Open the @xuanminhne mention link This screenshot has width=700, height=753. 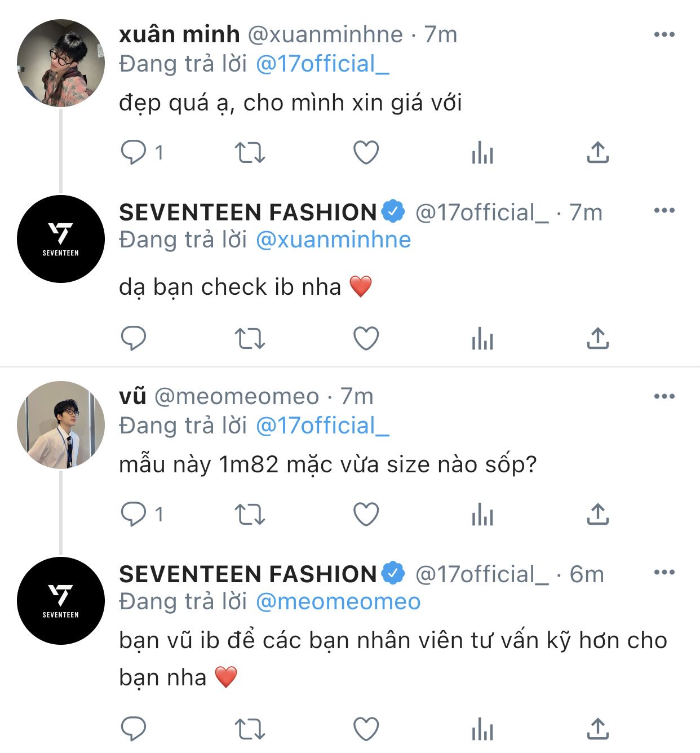(334, 240)
